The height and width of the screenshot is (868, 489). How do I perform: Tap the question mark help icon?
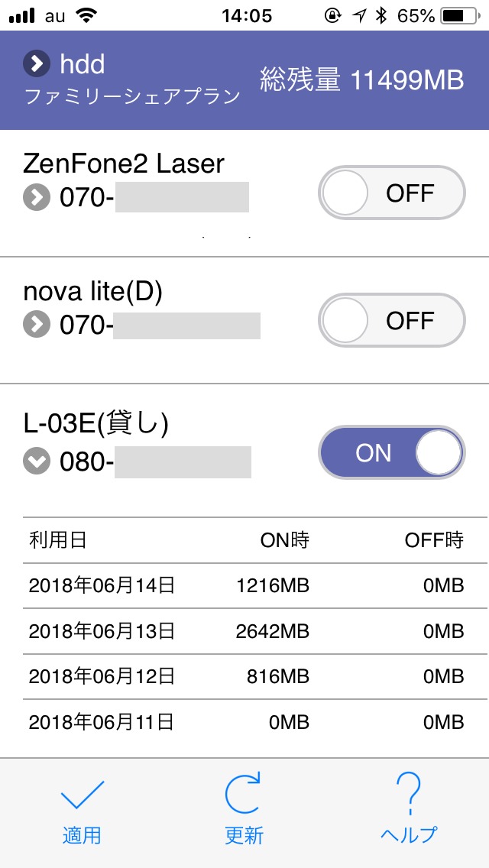(409, 793)
